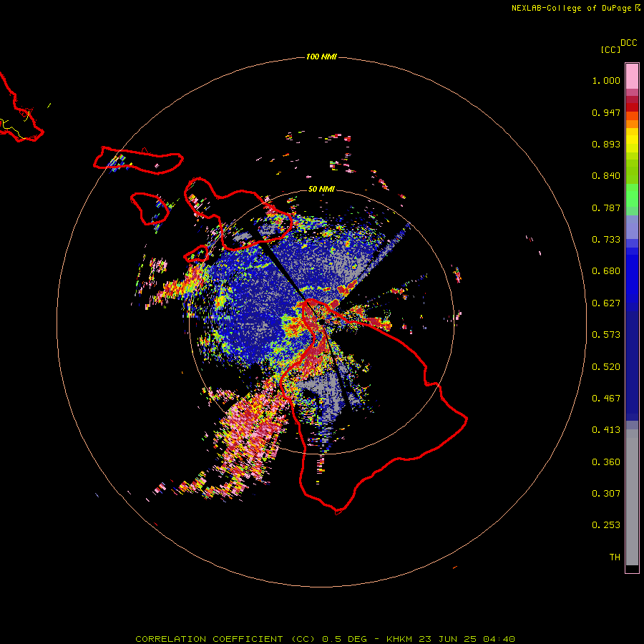The image size is (644, 644).
Task: Click the 100 NMI range ring label
Action: coord(321,57)
